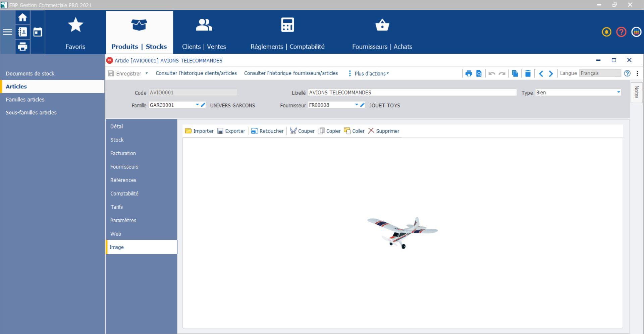Click Importer to load an image
This screenshot has width=644, height=334.
[199, 131]
